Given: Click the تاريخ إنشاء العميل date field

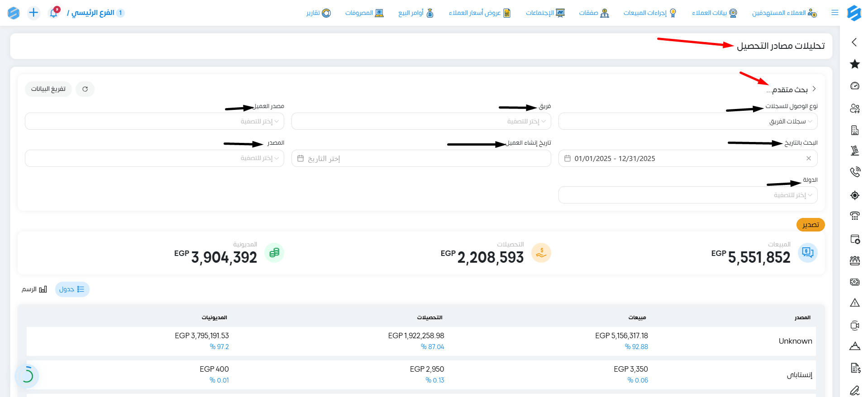Looking at the screenshot, I should 421,158.
